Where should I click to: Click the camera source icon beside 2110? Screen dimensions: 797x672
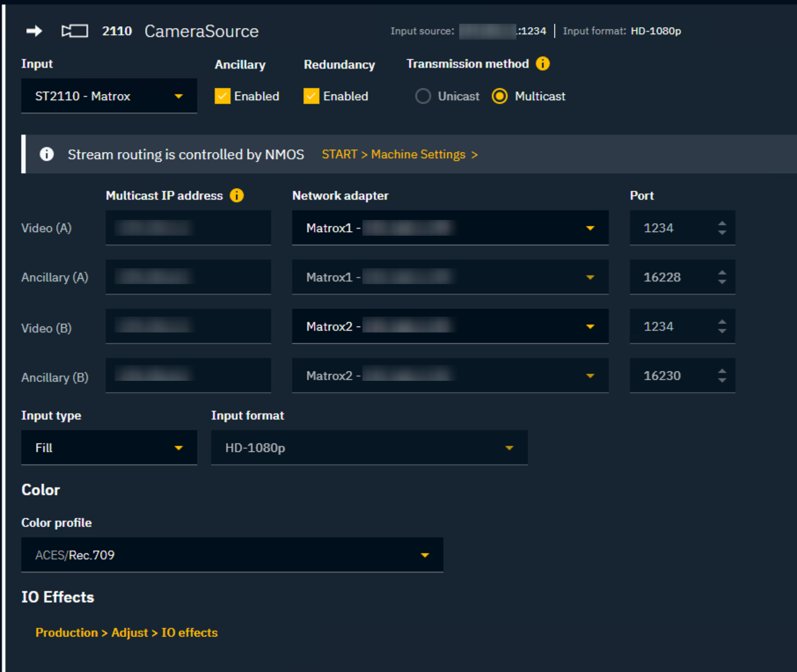pos(74,31)
